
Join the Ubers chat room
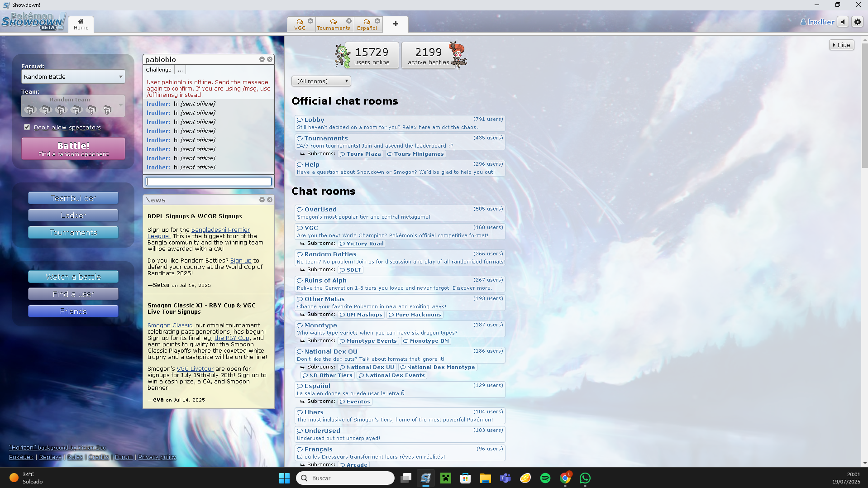(x=400, y=416)
